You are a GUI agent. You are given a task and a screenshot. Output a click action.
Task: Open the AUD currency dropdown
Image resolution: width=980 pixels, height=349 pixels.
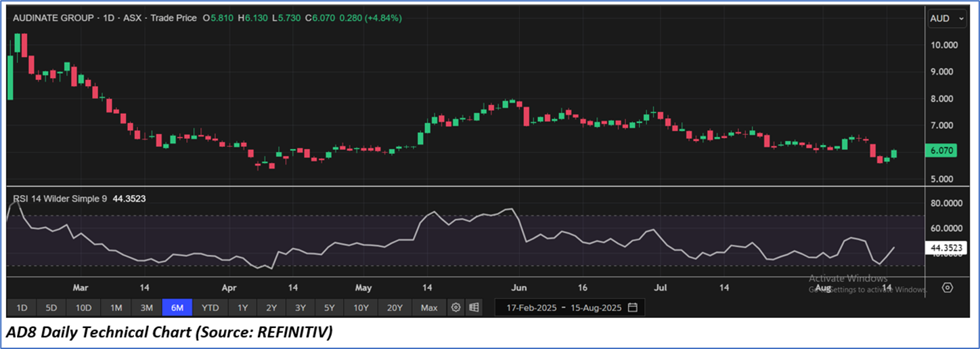click(948, 19)
